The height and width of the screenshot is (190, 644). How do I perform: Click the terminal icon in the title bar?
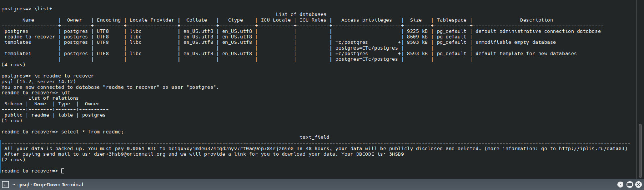click(5, 184)
